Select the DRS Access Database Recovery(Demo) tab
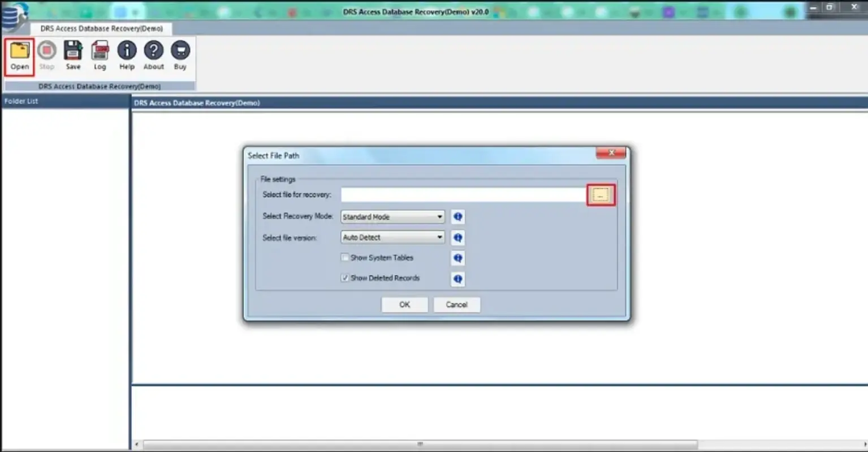 (102, 28)
